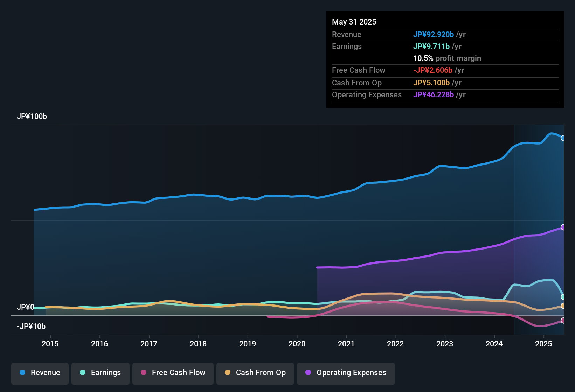The height and width of the screenshot is (392, 575).
Task: Click the JP¥100b y-axis label
Action: (x=32, y=117)
